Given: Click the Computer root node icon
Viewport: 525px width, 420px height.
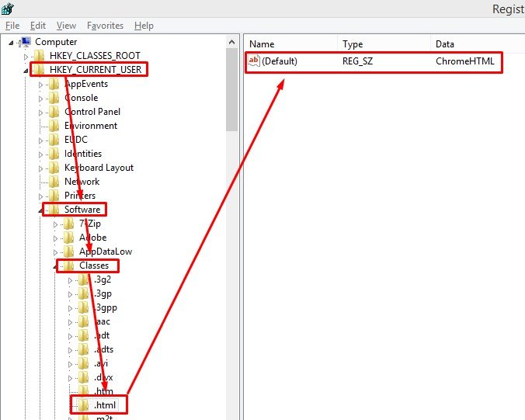Looking at the screenshot, I should [25, 42].
